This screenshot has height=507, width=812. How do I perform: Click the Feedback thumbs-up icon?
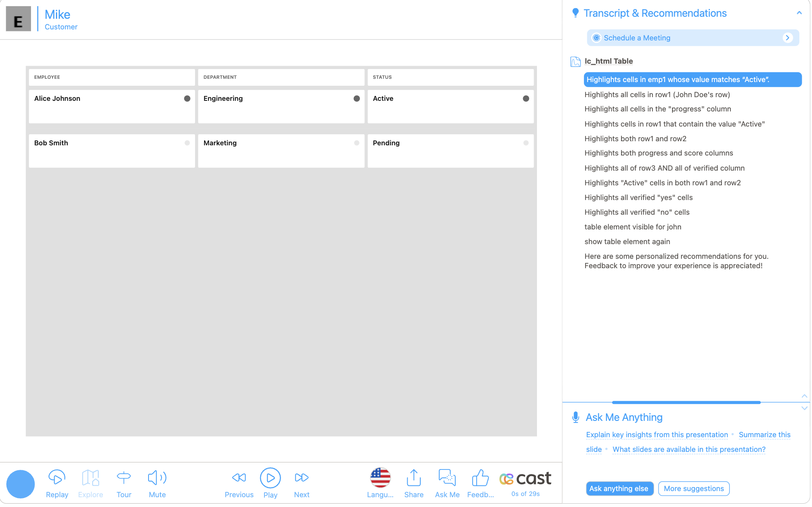coord(480,477)
